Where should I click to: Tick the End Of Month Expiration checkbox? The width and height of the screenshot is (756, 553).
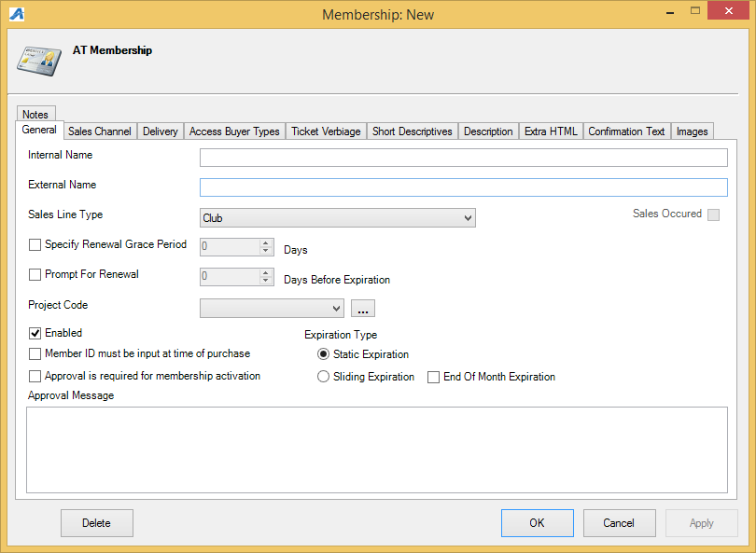[433, 377]
